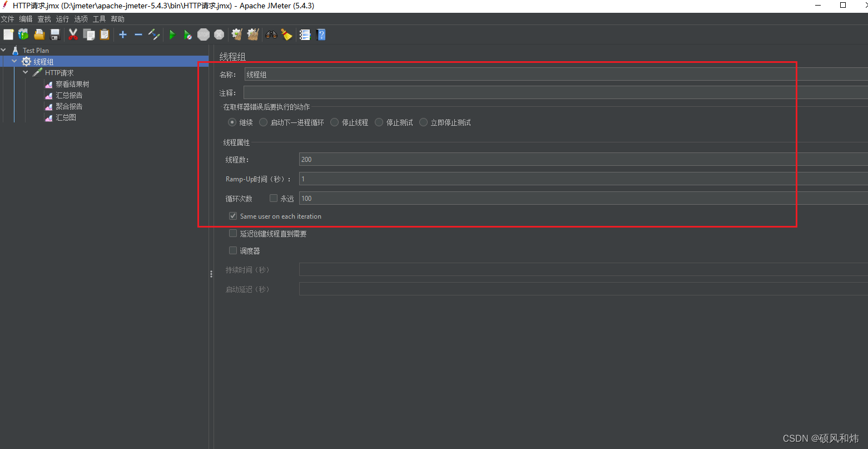Collapse the Test Plan tree node
The height and width of the screenshot is (449, 868).
coord(4,50)
